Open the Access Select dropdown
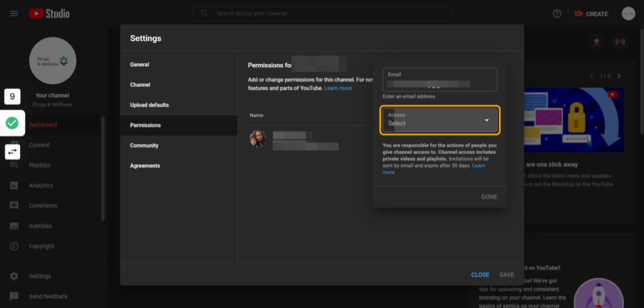This screenshot has height=308, width=644. click(440, 120)
